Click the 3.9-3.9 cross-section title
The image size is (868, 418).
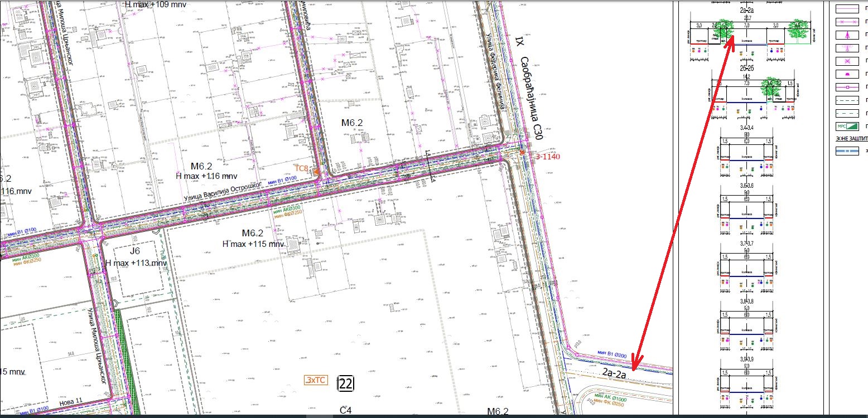tap(746, 359)
